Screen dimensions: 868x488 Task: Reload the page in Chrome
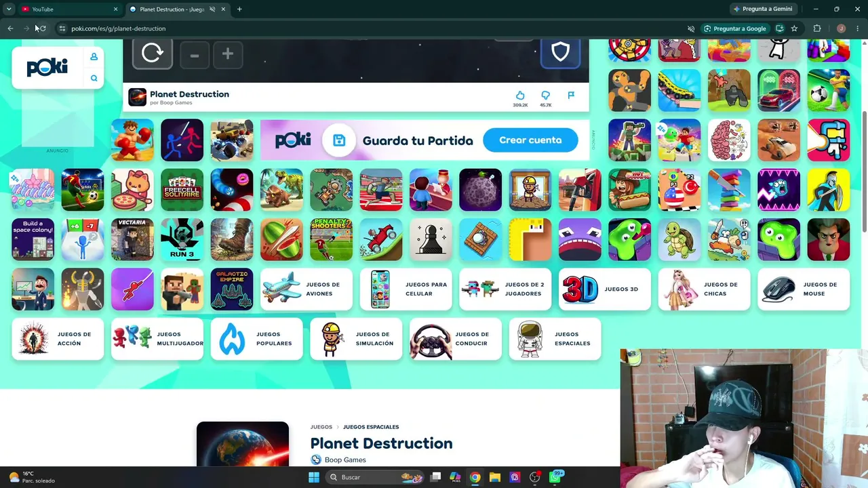[42, 28]
